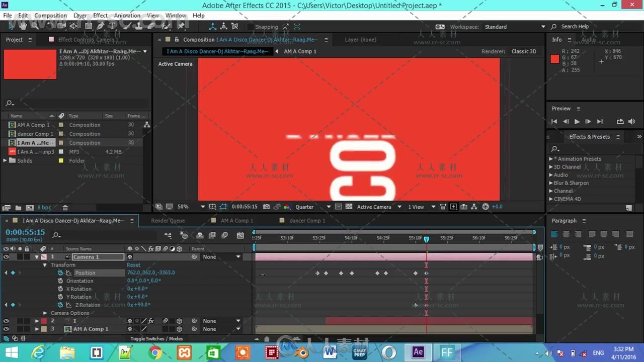Open the Effect menu

click(100, 16)
